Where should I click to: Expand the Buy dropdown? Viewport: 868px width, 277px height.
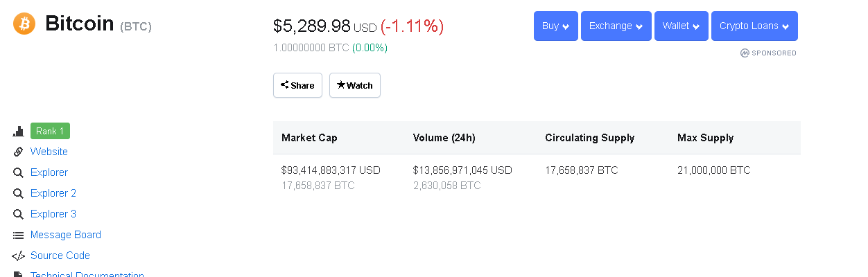pyautogui.click(x=556, y=26)
